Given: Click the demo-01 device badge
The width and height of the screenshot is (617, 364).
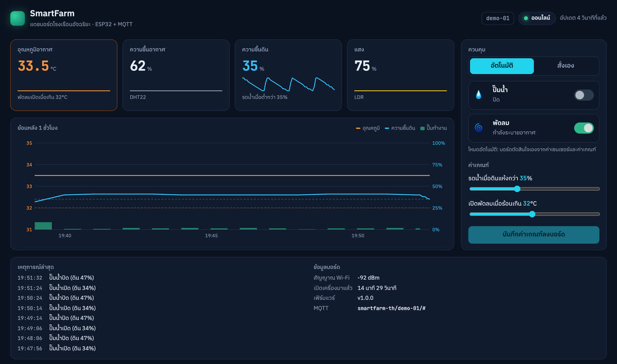Looking at the screenshot, I should [x=498, y=19].
